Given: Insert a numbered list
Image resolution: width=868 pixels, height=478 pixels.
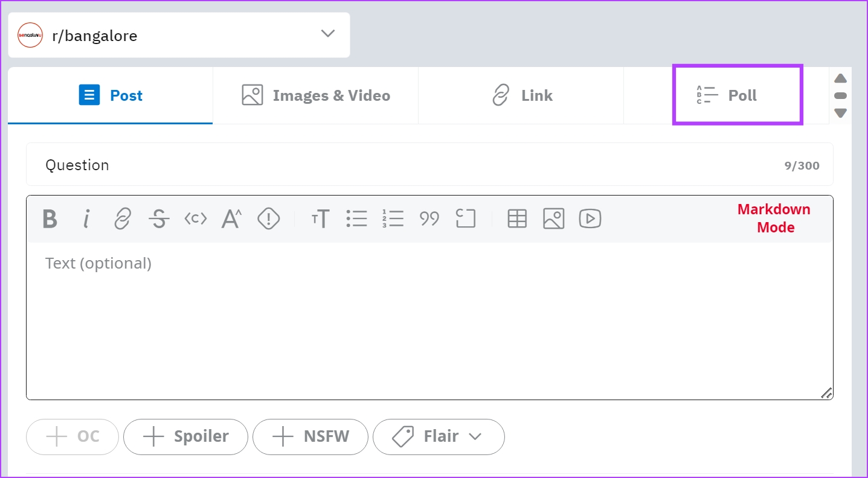Looking at the screenshot, I should pos(393,218).
